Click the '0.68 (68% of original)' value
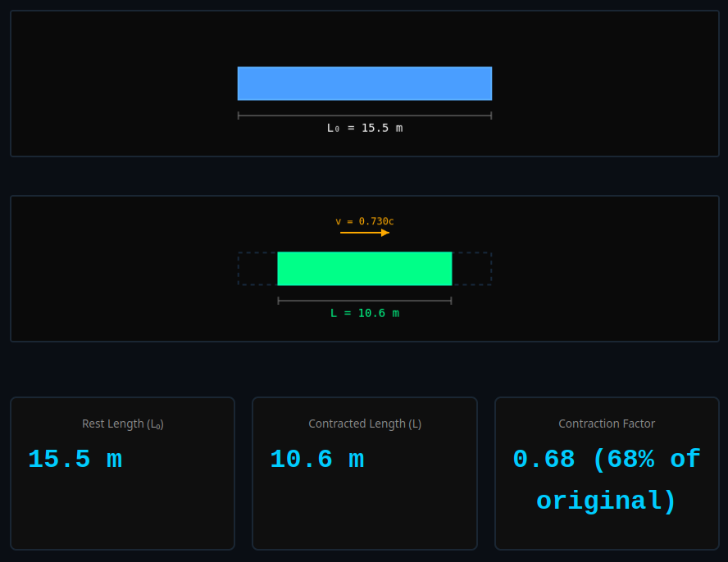 tap(607, 480)
